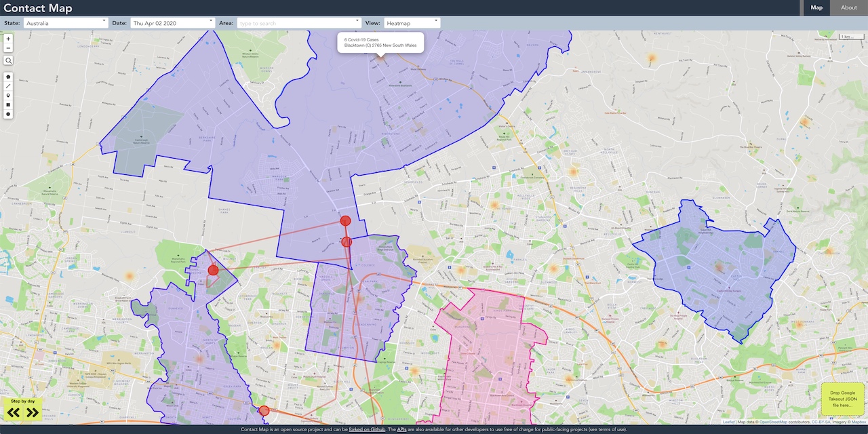868x434 pixels.
Task: Open the Date dropdown showing Thu Apr 02 2020
Action: coord(173,23)
